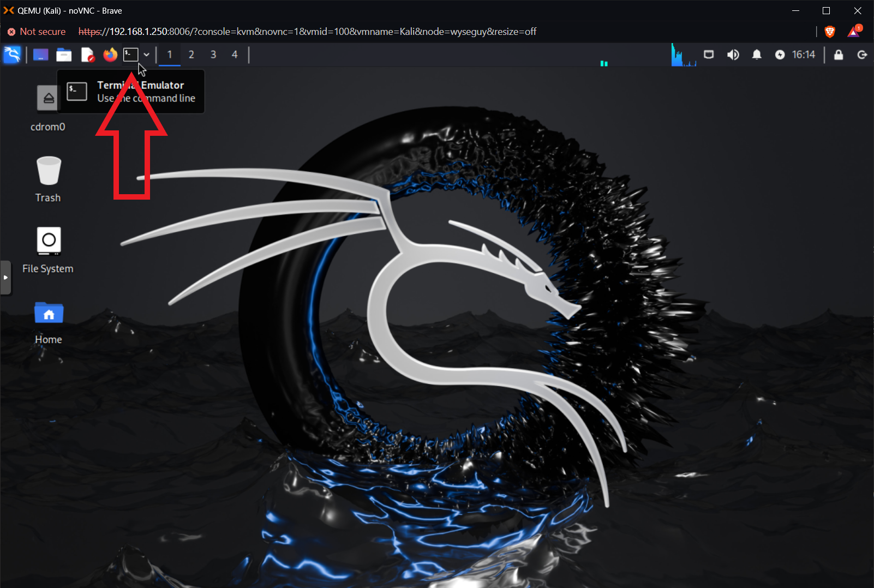The height and width of the screenshot is (588, 874).
Task: Switch to workspace 3
Action: (213, 55)
